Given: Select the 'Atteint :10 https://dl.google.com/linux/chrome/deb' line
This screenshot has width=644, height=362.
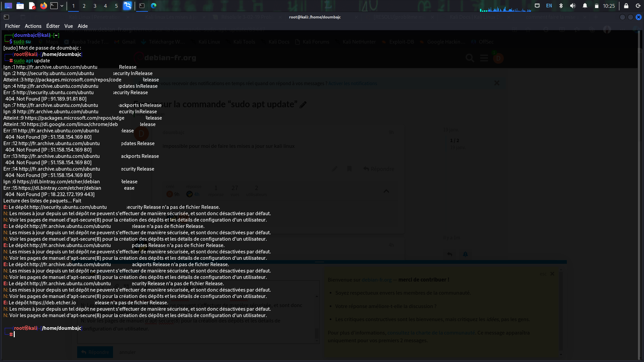Looking at the screenshot, I should [79, 124].
